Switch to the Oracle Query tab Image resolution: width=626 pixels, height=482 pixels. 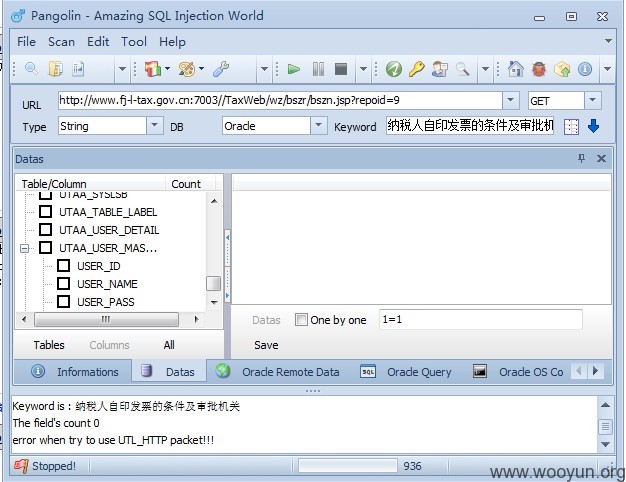pyautogui.click(x=406, y=372)
